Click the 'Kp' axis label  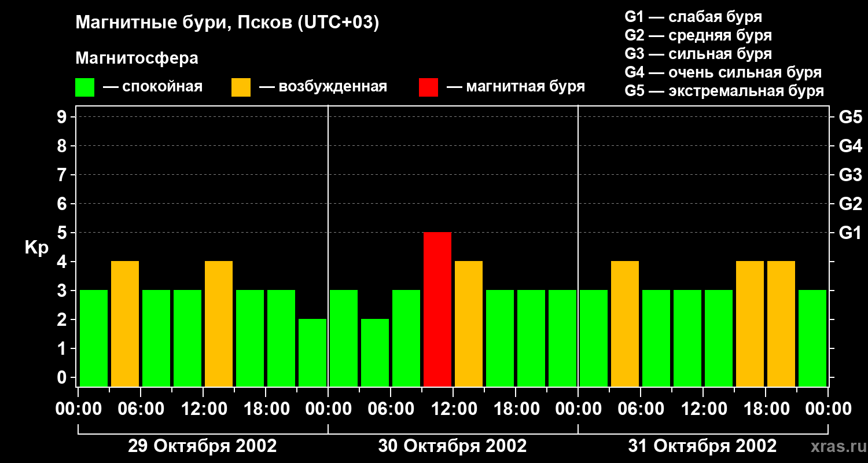click(36, 248)
